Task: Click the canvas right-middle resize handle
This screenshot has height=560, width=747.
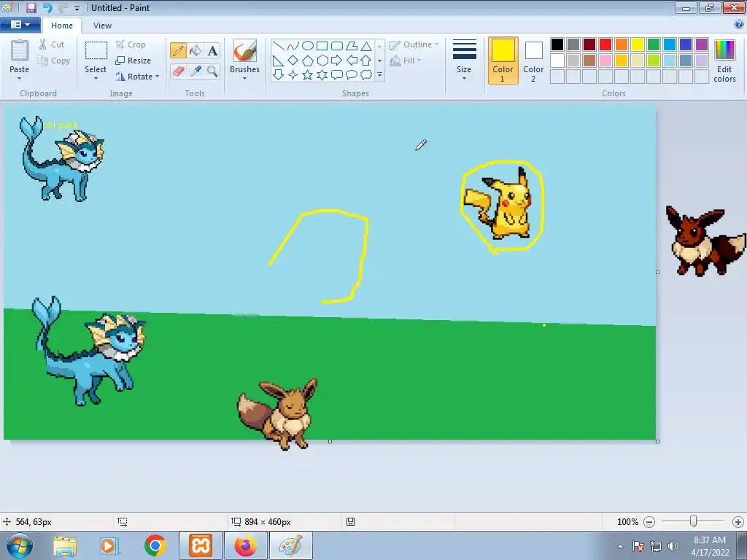Action: pos(658,273)
